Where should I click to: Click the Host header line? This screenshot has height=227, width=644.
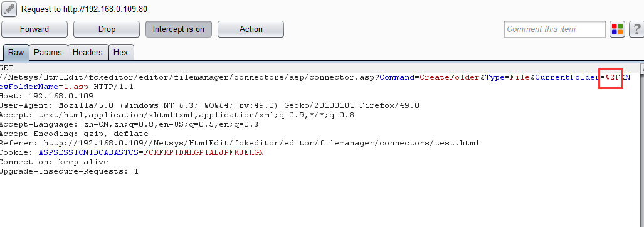click(46, 96)
